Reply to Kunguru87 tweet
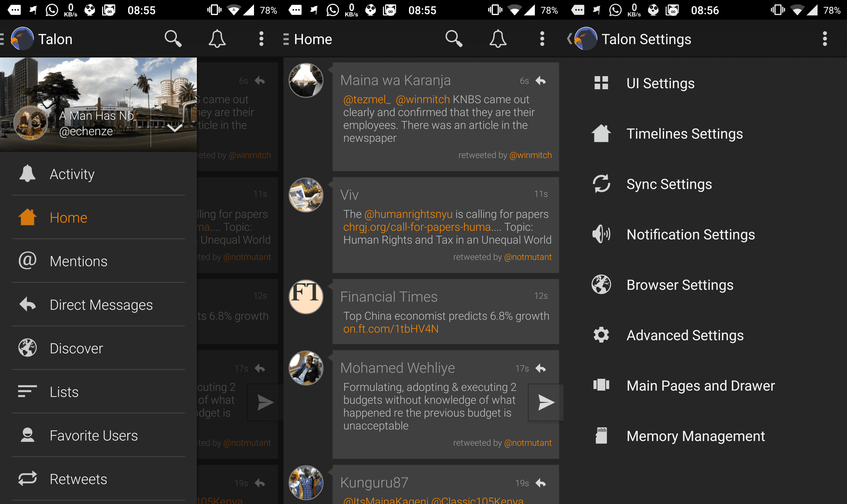The width and height of the screenshot is (847, 504). coord(540,482)
